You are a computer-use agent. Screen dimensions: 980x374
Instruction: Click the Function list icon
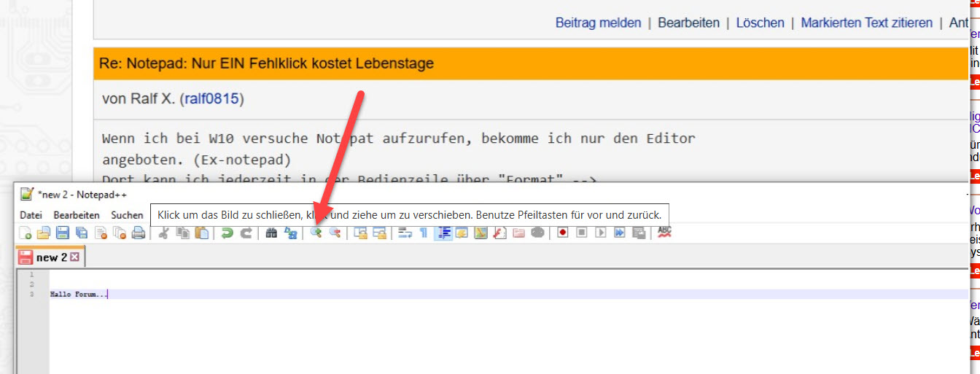[499, 233]
